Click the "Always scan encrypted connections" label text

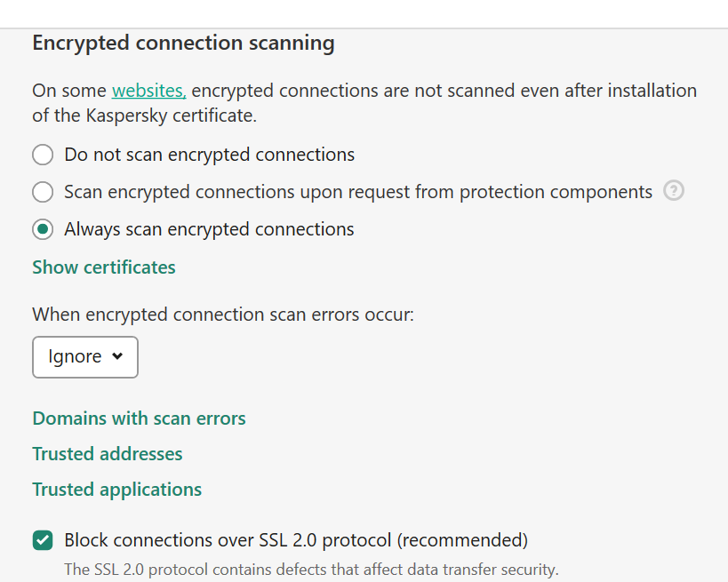209,229
